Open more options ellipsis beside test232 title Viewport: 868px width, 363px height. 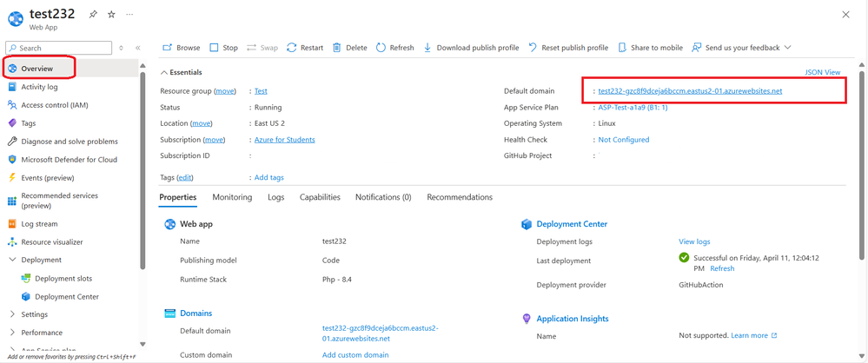coord(129,15)
